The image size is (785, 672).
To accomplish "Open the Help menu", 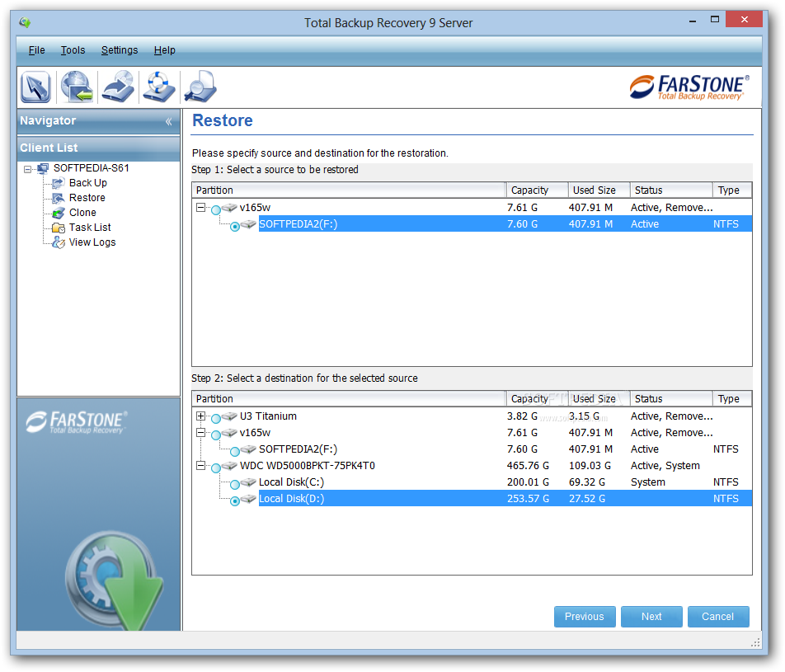I will click(x=165, y=50).
